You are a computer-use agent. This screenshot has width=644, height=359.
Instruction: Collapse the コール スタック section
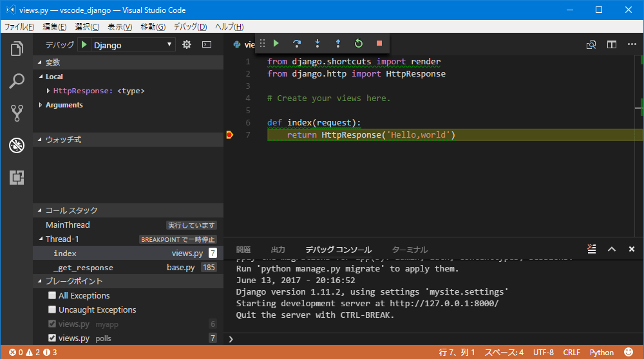[x=40, y=210]
